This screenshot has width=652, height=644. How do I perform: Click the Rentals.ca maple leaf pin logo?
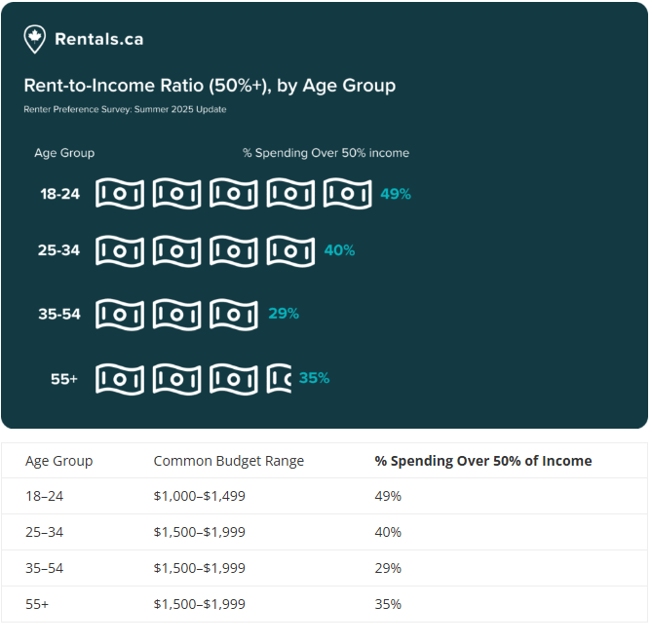[x=34, y=39]
